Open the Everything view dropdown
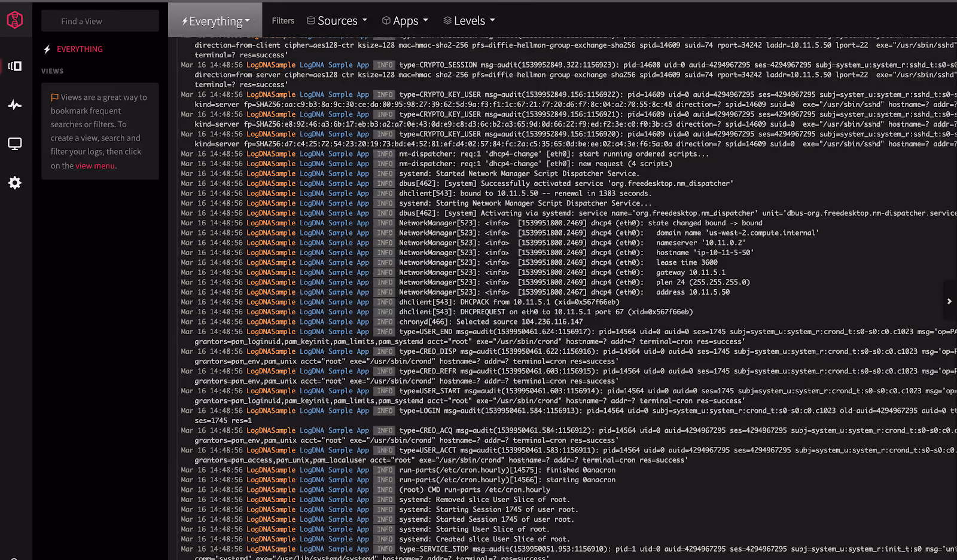 (x=215, y=21)
